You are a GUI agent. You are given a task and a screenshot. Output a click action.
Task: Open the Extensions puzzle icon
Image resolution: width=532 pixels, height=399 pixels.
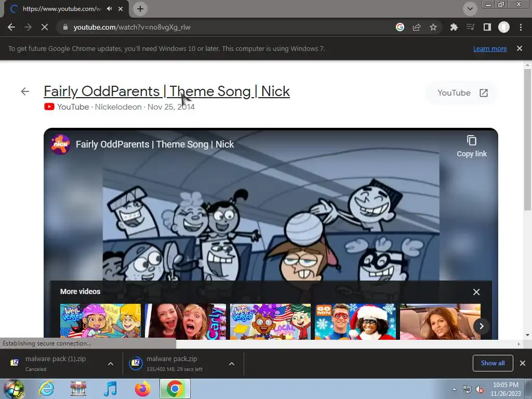coord(454,27)
